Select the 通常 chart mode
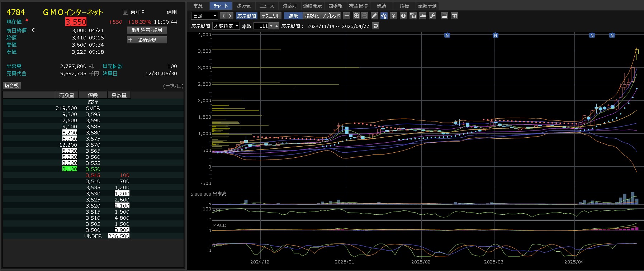This screenshot has width=644, height=271. click(x=293, y=16)
